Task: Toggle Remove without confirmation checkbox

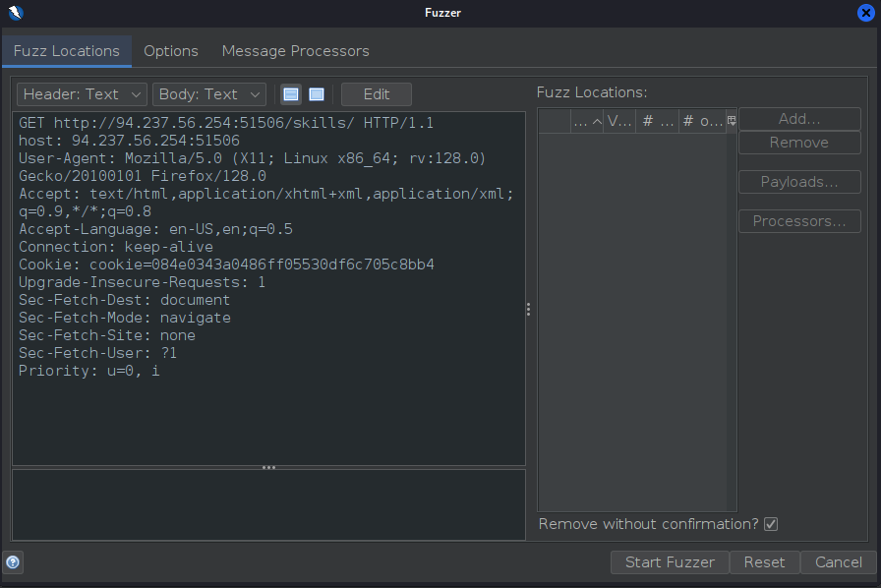Action: [x=771, y=524]
